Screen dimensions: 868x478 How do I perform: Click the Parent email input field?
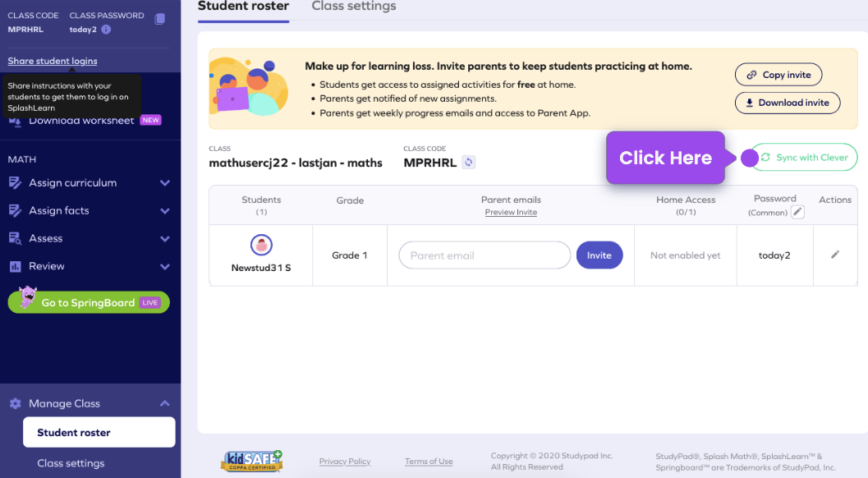pyautogui.click(x=485, y=255)
